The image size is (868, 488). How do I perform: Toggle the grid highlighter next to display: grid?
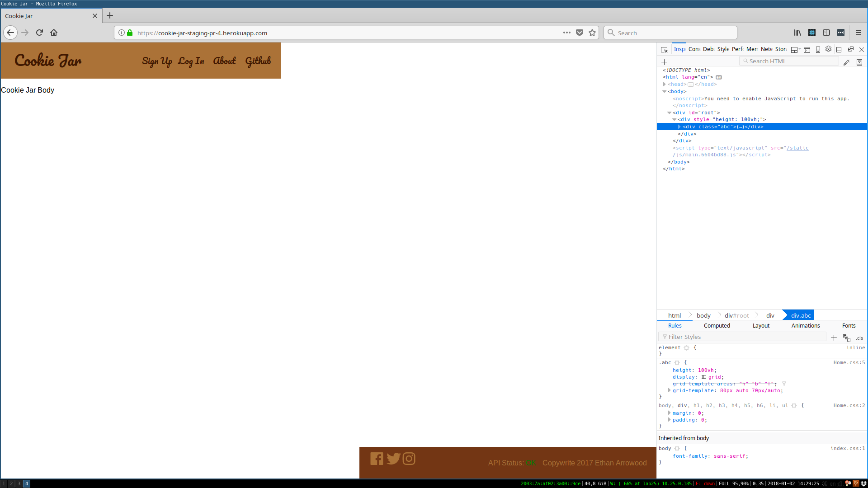[x=703, y=377]
